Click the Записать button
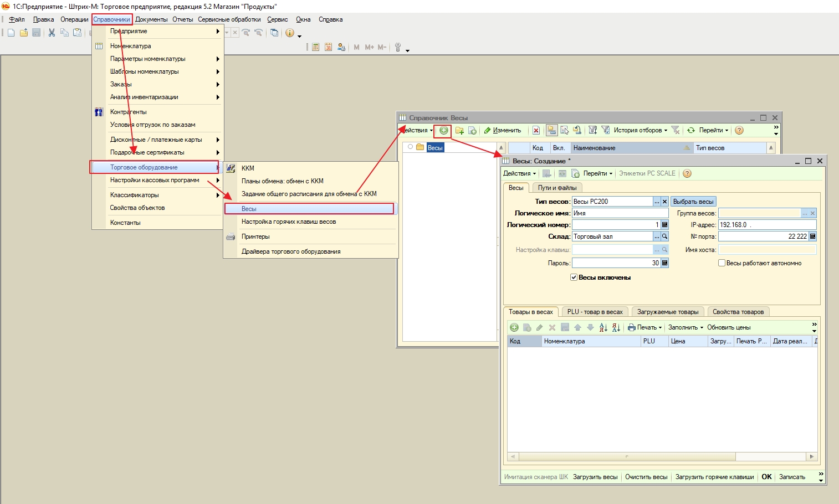The height and width of the screenshot is (504, 839). 792,477
